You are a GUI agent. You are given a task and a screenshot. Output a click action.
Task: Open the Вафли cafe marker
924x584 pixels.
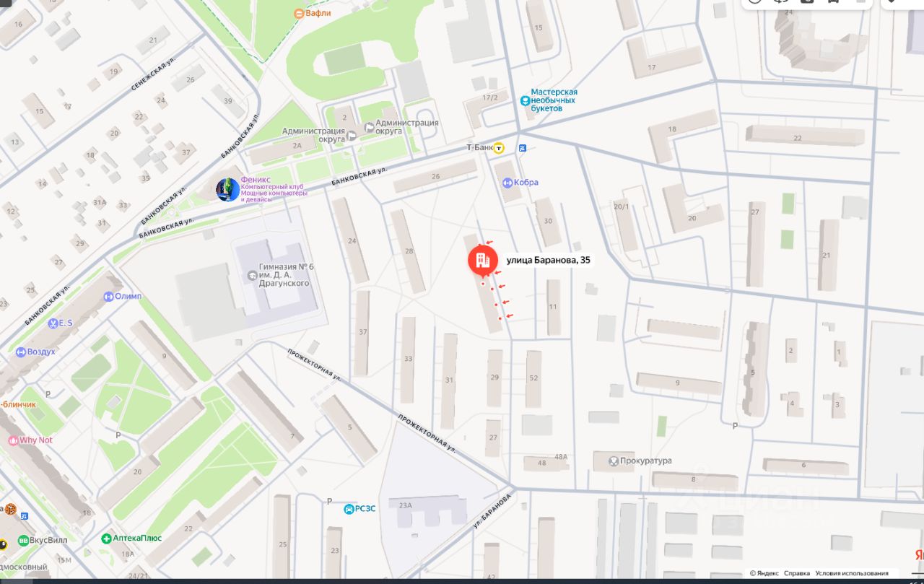coord(299,13)
